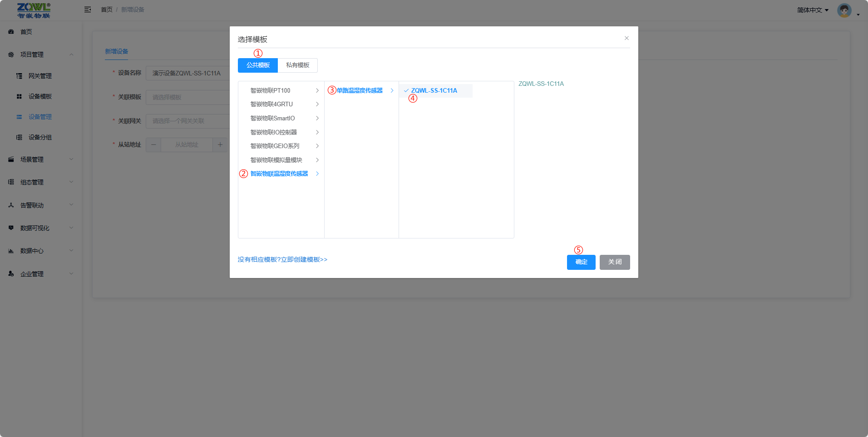Select the 公共模板 tab
Viewport: 868px width, 437px height.
point(258,65)
